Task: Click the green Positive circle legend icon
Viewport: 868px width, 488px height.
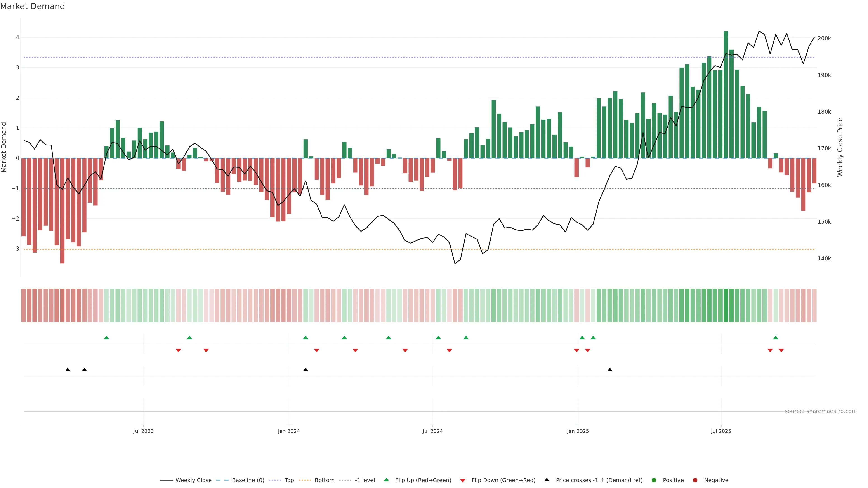Action: tap(654, 480)
